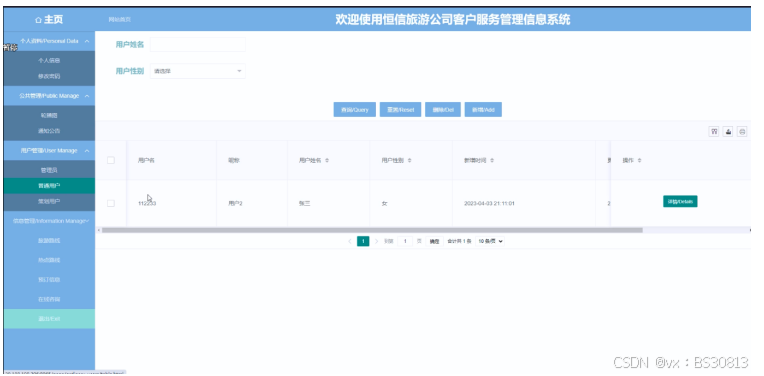Open the 10 条/页 page size dropdown
The image size is (764, 376).
point(490,241)
